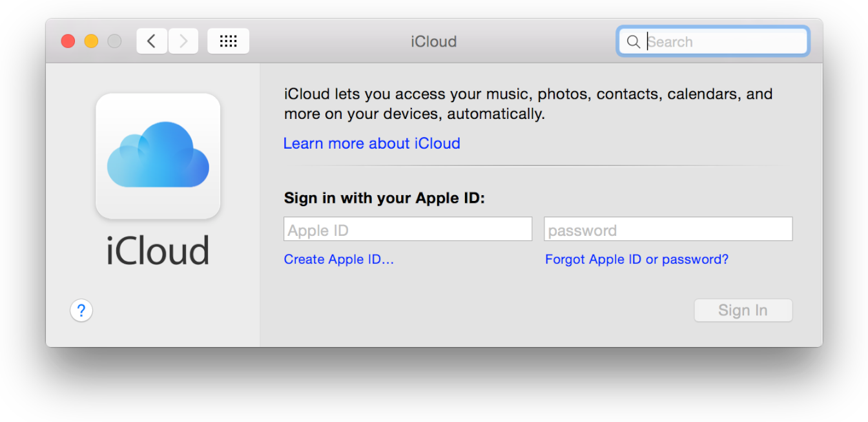The image size is (868, 422).
Task: Show all preferences with the grid icon
Action: coord(228,41)
